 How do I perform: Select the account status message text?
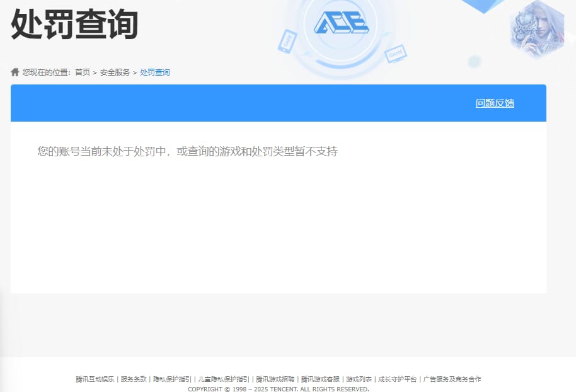187,151
